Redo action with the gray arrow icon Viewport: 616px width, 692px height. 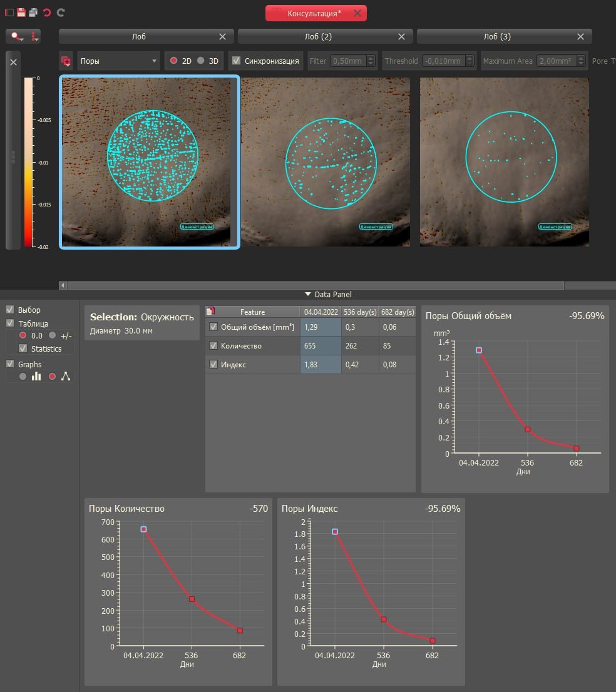(61, 13)
